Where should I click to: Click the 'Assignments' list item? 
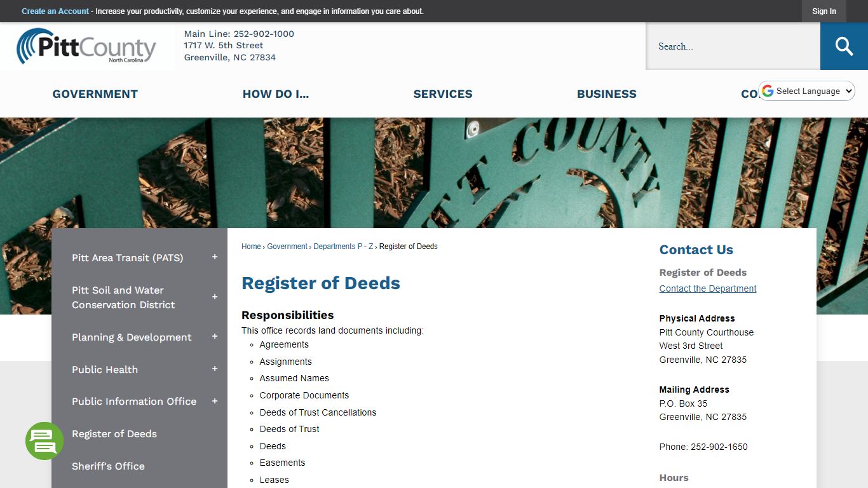[x=285, y=362]
